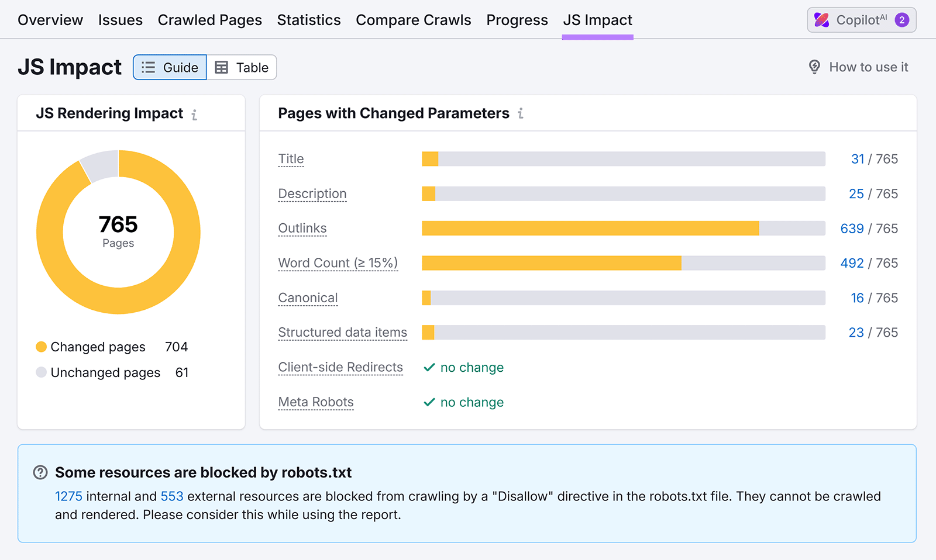Select the Guide list icon

(x=148, y=67)
